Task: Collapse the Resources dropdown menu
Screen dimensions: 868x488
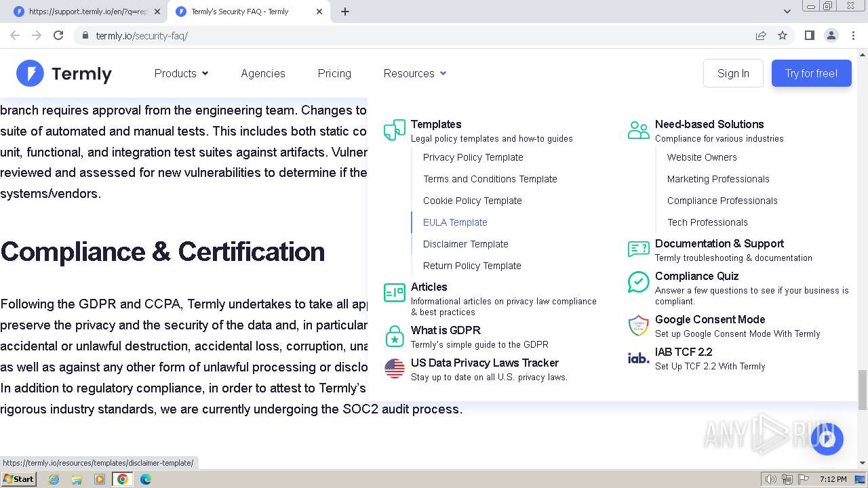Action: click(x=415, y=73)
